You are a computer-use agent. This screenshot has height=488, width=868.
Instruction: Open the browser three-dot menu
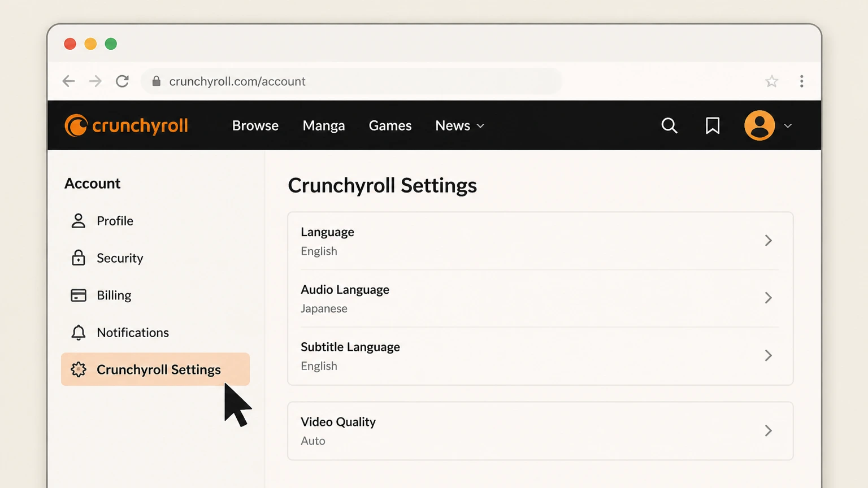(801, 81)
